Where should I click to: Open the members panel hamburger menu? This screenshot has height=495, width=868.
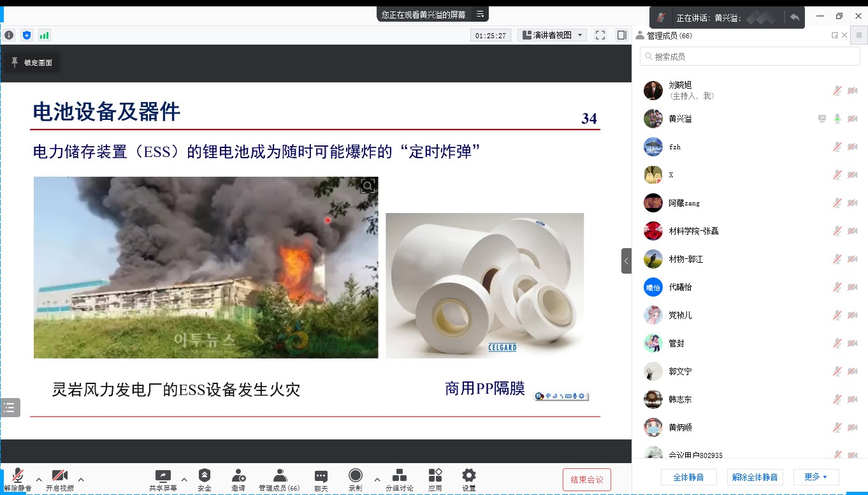pos(858,35)
